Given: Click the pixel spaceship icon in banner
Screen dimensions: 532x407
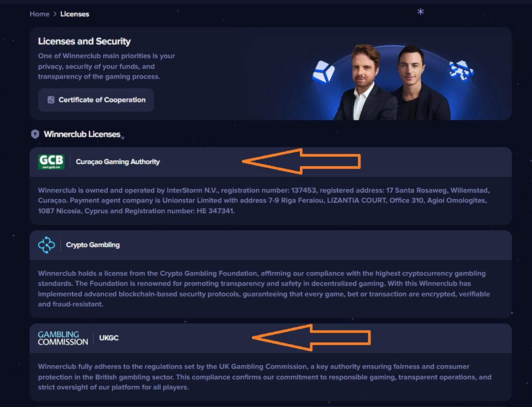Looking at the screenshot, I should click(461, 70).
